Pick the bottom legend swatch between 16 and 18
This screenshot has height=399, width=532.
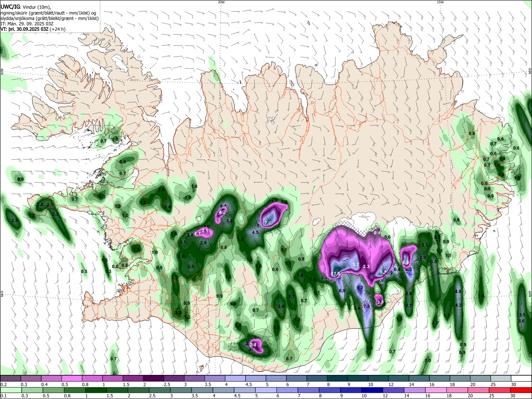point(436,390)
